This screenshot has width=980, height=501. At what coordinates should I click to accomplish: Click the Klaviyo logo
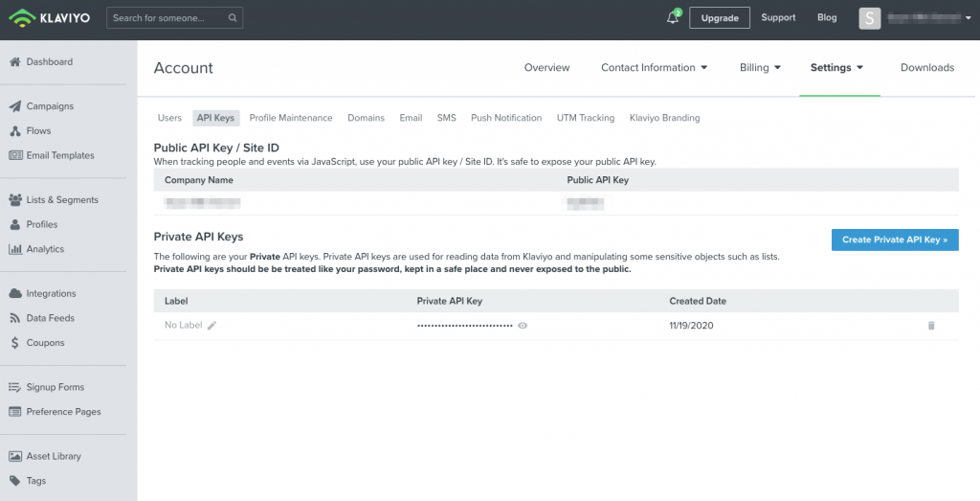tap(50, 17)
